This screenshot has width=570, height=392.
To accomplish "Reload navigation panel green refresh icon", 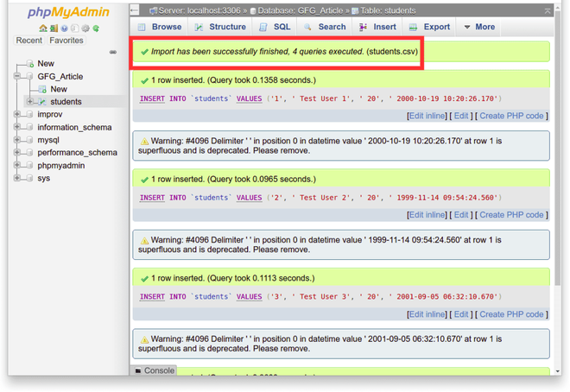I will pos(96,28).
